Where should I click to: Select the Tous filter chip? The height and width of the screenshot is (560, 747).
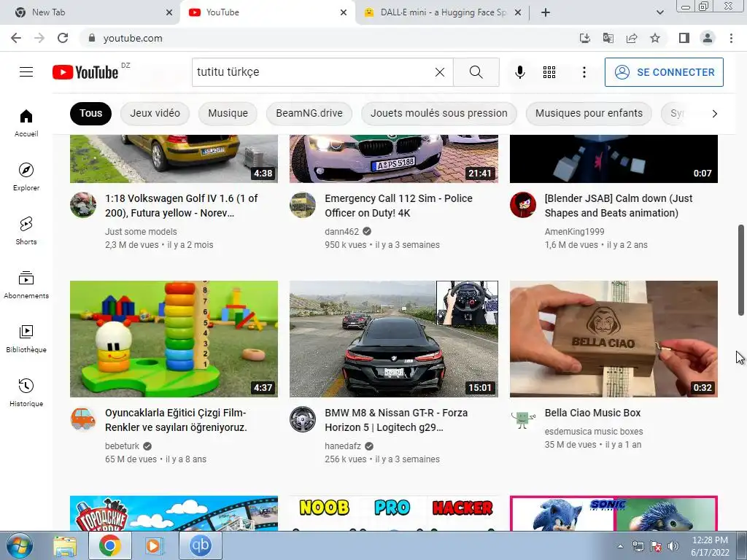(x=90, y=113)
